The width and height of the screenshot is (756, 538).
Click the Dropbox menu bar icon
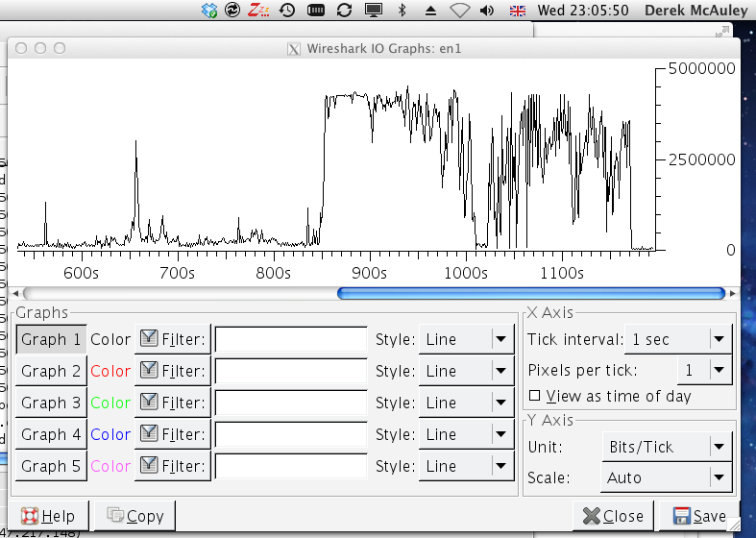209,11
